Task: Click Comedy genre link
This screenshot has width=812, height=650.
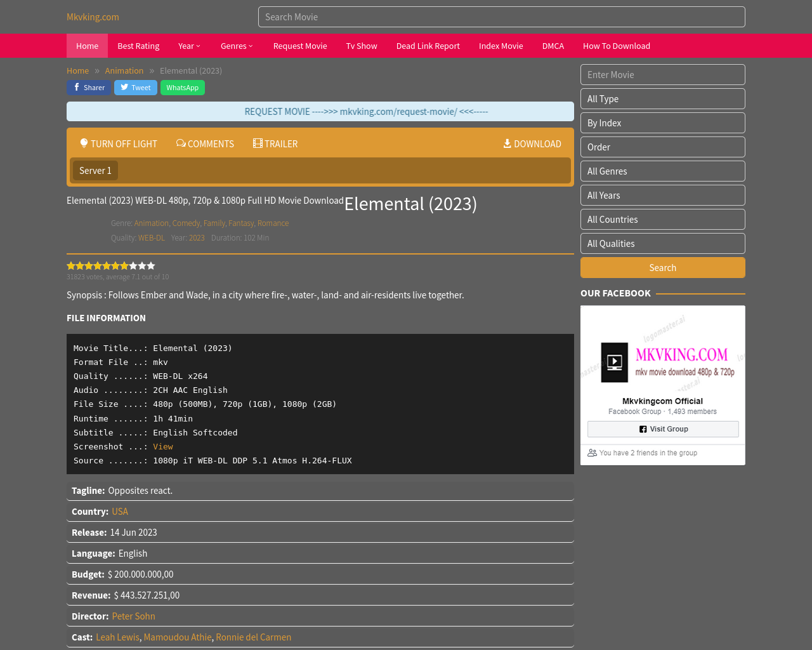Action: [186, 223]
